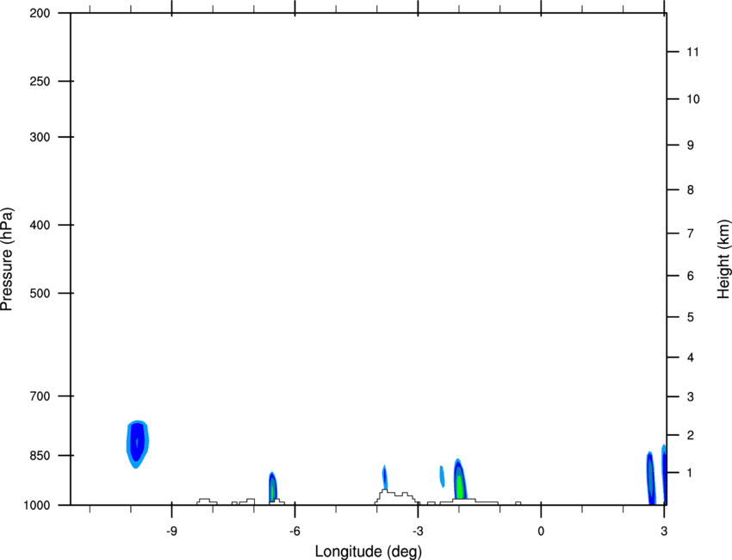Click the 'Pressure (hPa)' axis title
This screenshot has width=732, height=560.
[x=7, y=259]
